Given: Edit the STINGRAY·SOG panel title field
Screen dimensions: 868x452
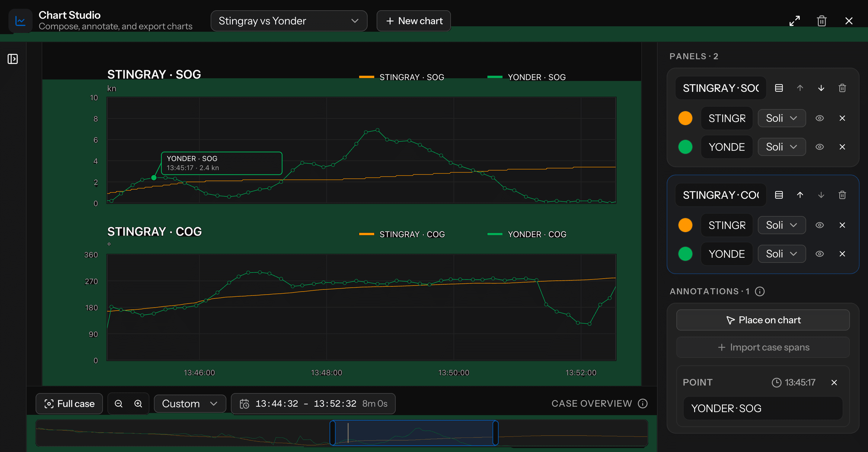Looking at the screenshot, I should click(721, 88).
